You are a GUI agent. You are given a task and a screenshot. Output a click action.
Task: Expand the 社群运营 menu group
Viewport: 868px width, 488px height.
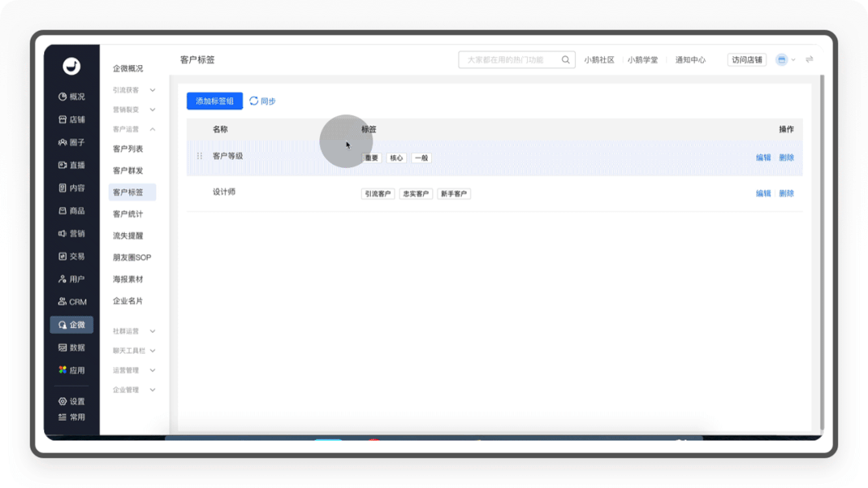134,331
